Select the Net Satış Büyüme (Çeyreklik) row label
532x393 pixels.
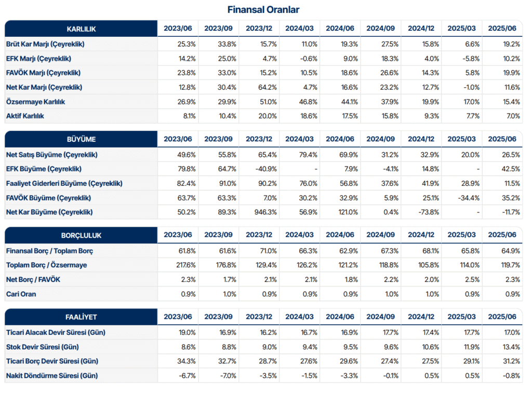coord(51,155)
